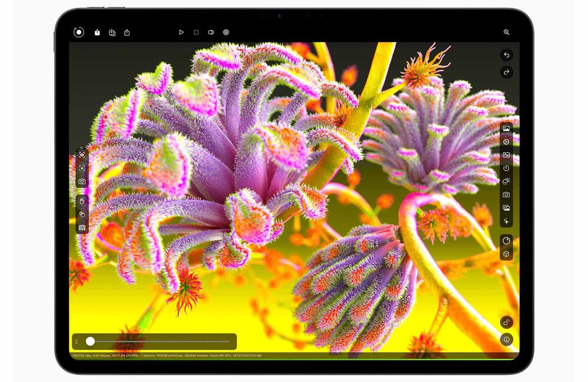This screenshot has height=382, width=588.
Task: Open the sparkle effects panel
Action: [x=506, y=221]
